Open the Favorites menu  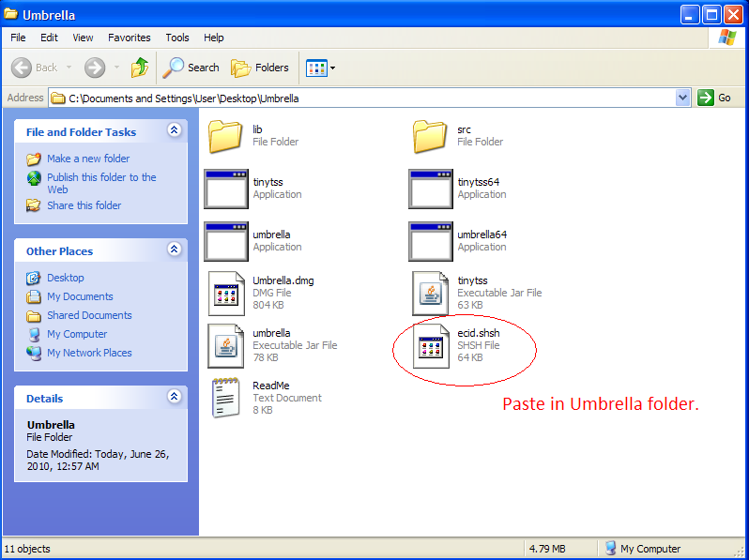tap(129, 38)
